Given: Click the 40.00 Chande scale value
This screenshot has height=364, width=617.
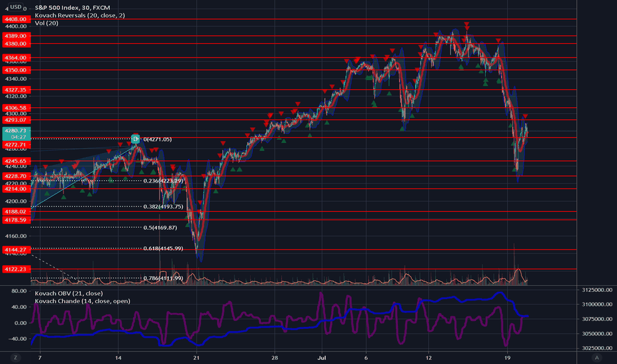Looking at the screenshot, I should (19, 307).
